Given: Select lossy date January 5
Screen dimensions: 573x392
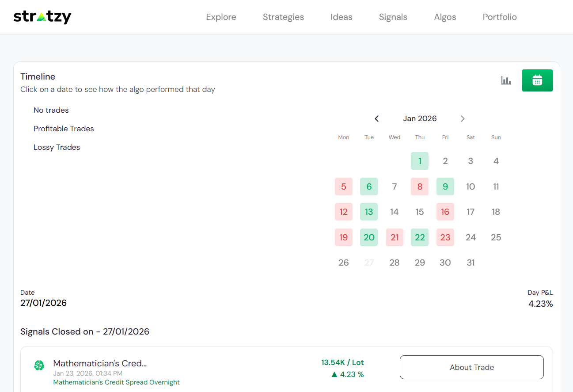Looking at the screenshot, I should coord(343,186).
